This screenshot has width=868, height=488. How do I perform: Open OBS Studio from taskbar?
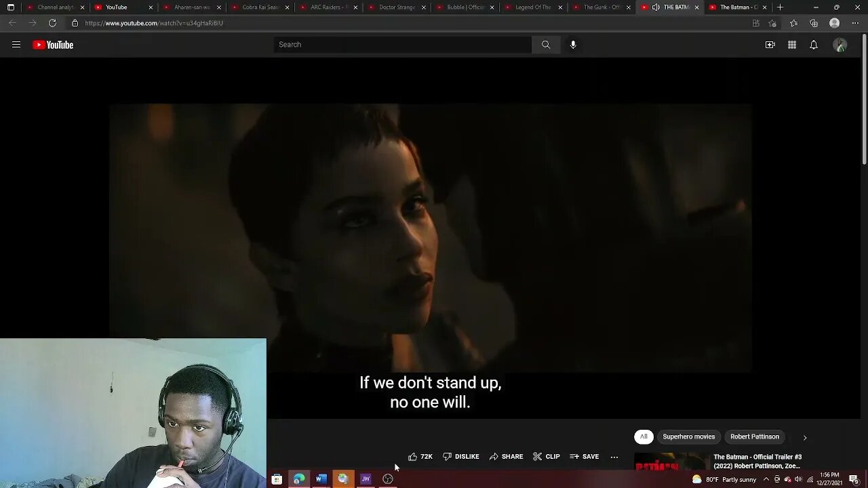(x=388, y=479)
